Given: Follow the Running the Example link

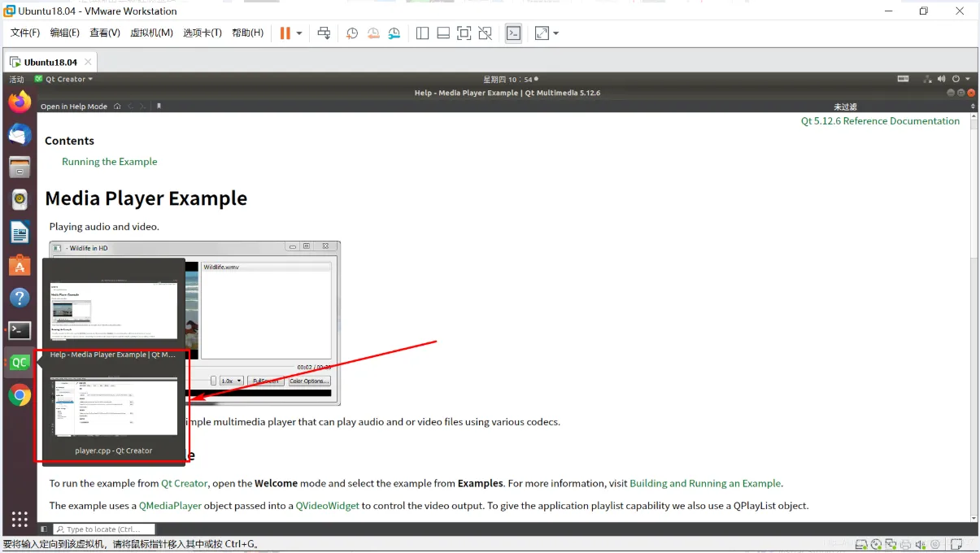Looking at the screenshot, I should tap(109, 162).
